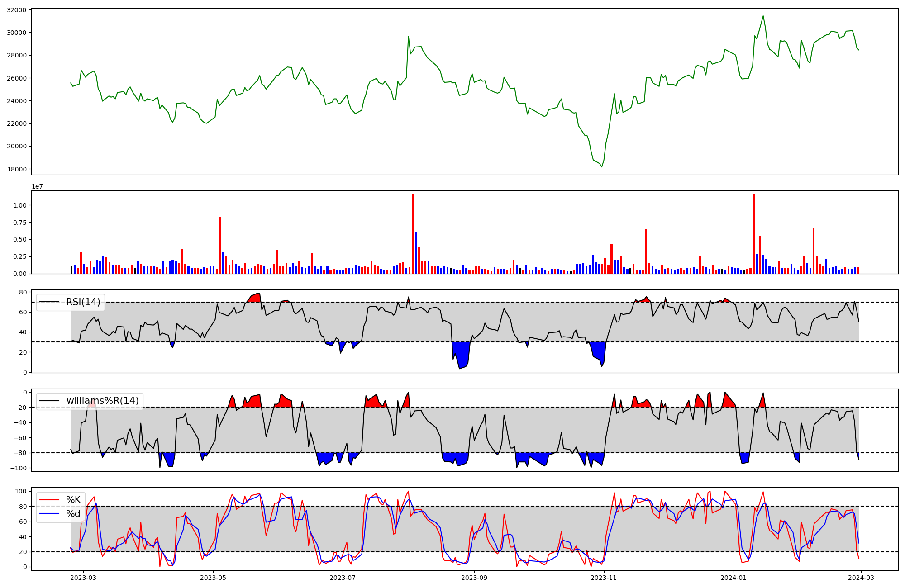Click the 2023-07 x-axis date label
The height and width of the screenshot is (588, 905).
tap(343, 578)
